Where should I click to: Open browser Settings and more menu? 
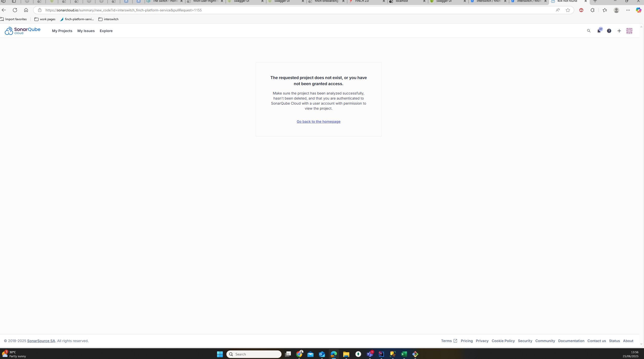[628, 10]
